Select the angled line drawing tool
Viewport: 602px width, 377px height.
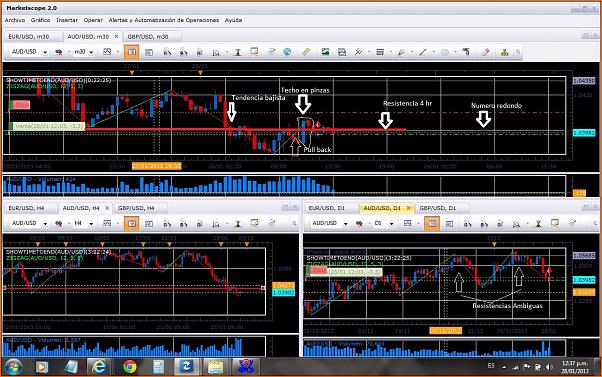401,52
